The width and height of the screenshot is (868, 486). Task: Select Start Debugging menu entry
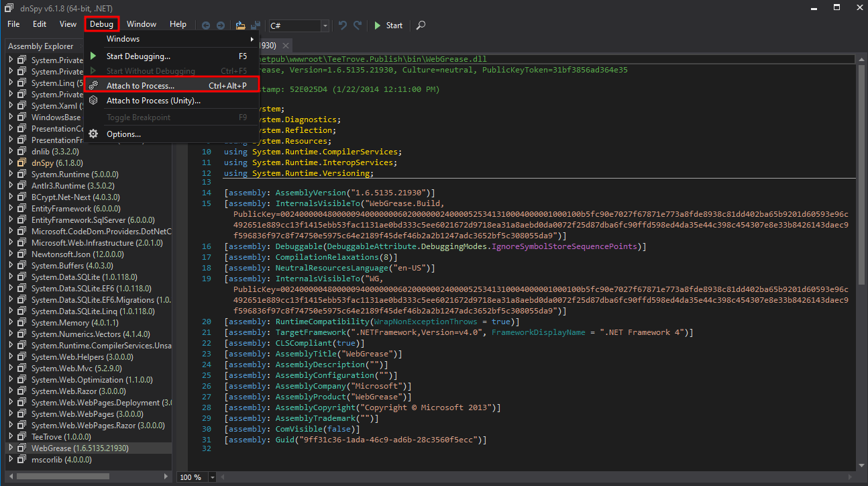tap(138, 56)
